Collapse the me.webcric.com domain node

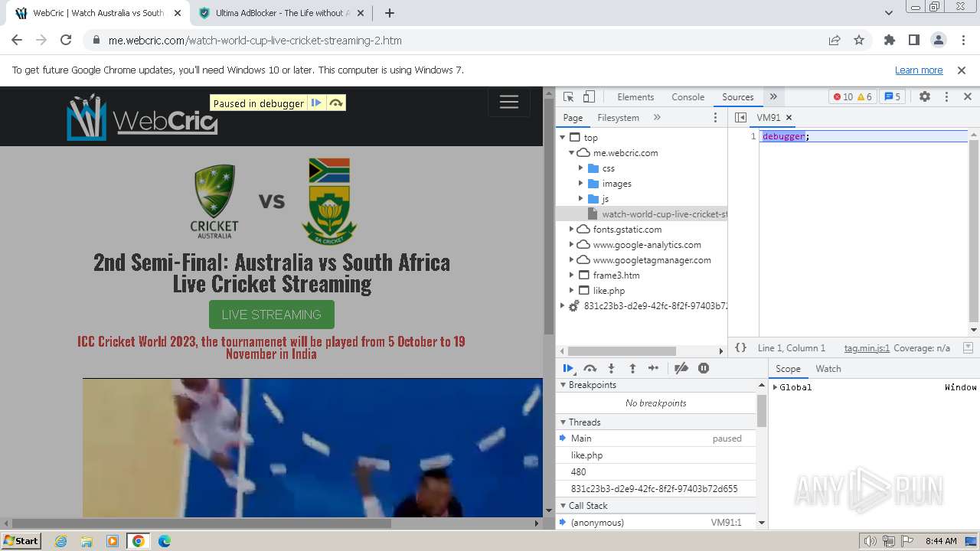571,153
